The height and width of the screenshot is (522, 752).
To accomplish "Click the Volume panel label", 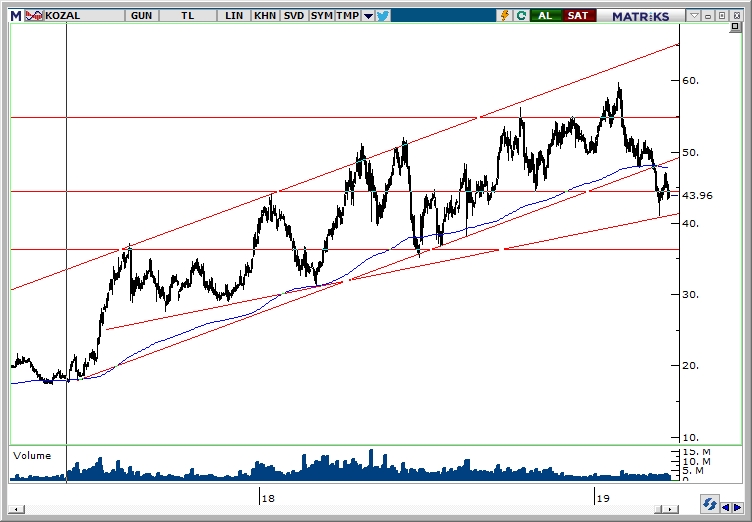I will (32, 455).
